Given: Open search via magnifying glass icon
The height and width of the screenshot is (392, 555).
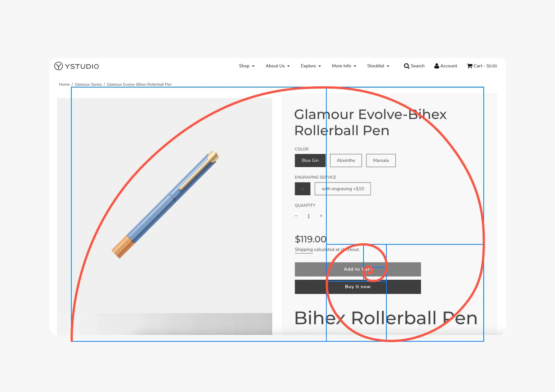Looking at the screenshot, I should pos(407,66).
